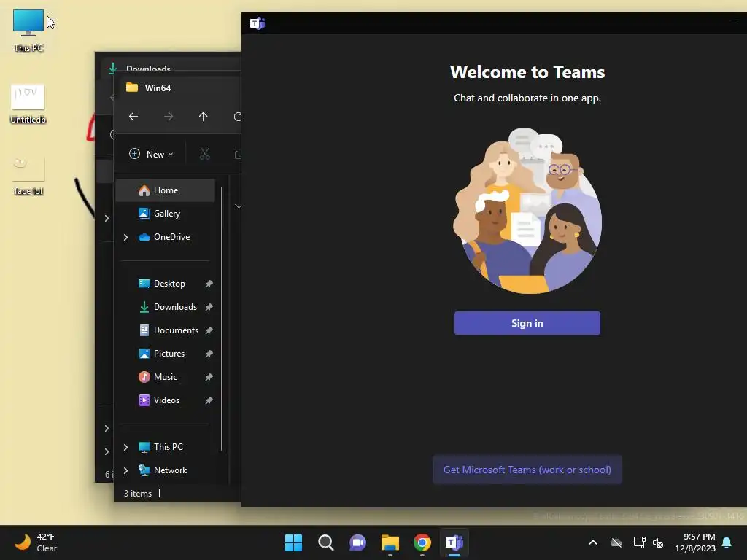This screenshot has width=747, height=560.
Task: Show hidden system tray icons
Action: [x=593, y=542]
